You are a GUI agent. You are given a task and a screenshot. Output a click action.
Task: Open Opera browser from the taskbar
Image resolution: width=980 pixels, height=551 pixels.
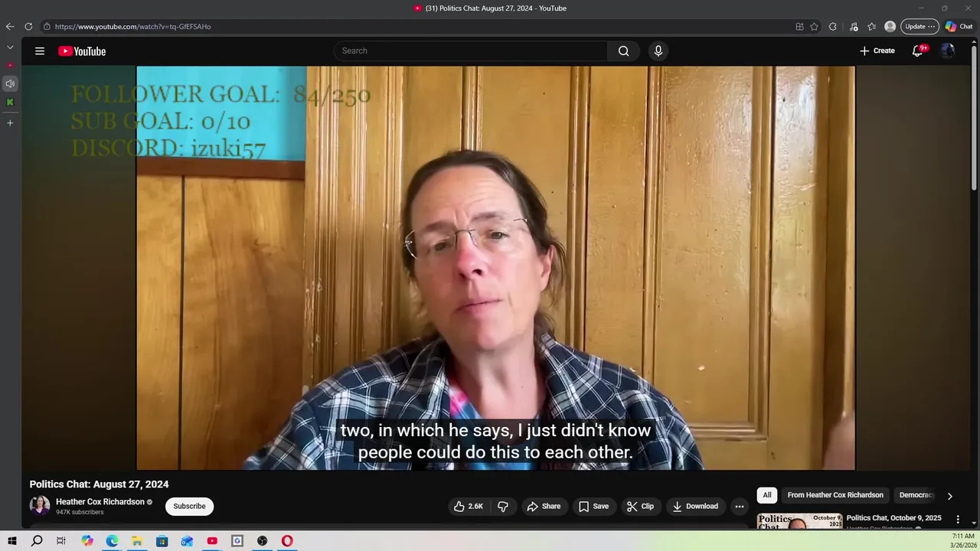tap(287, 541)
